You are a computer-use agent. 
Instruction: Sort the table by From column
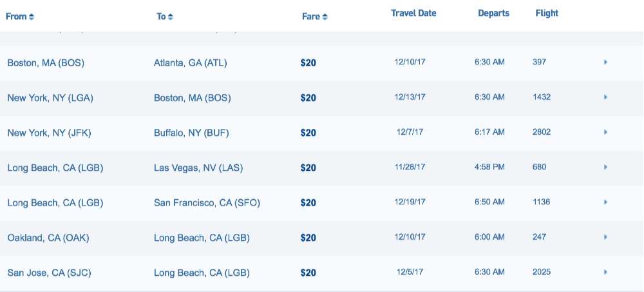[20, 16]
